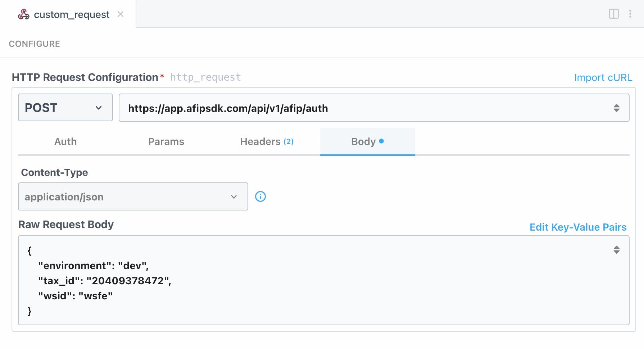Toggle the split panel view icon

[x=613, y=14]
